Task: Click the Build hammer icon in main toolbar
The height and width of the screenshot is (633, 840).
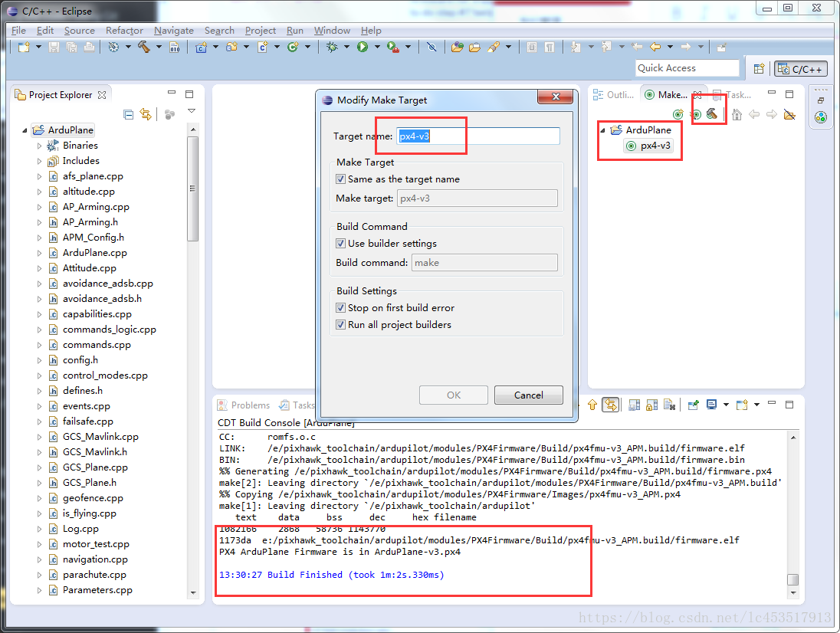Action: (x=143, y=47)
